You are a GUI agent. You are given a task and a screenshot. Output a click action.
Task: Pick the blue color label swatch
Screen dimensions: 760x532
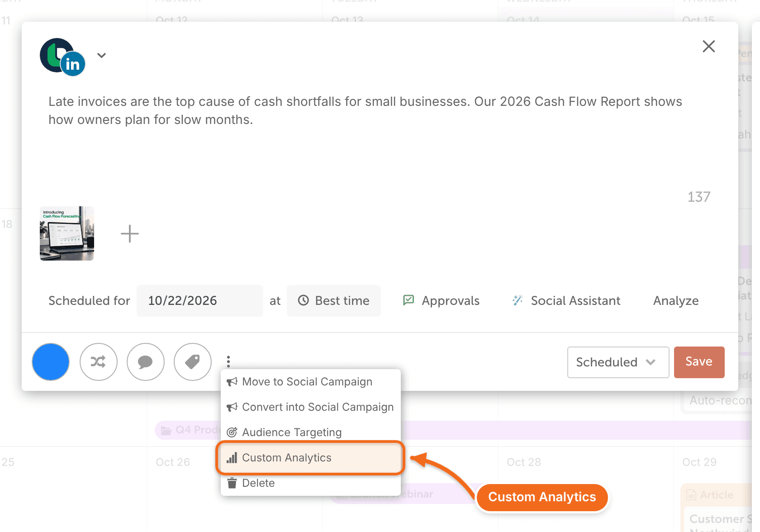tap(51, 362)
